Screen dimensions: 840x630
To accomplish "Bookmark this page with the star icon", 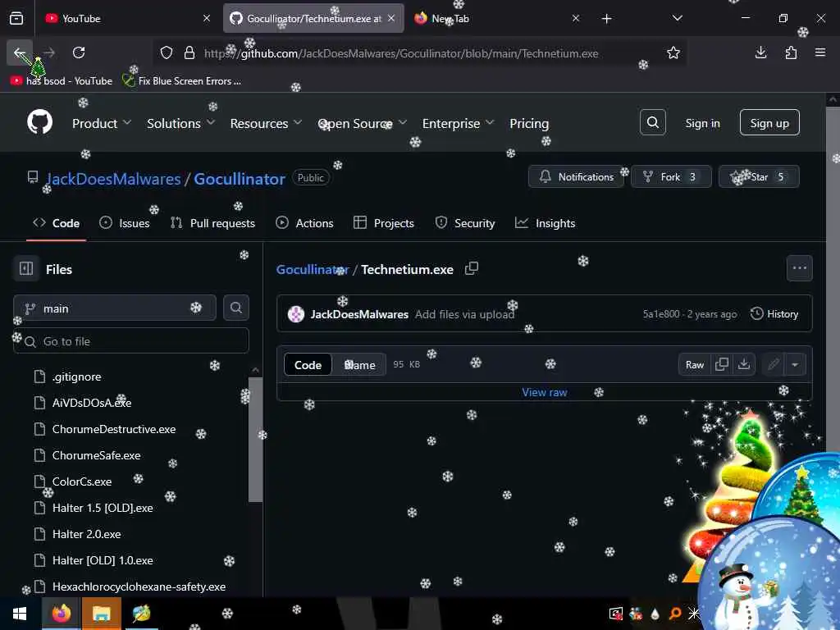I will point(673,52).
